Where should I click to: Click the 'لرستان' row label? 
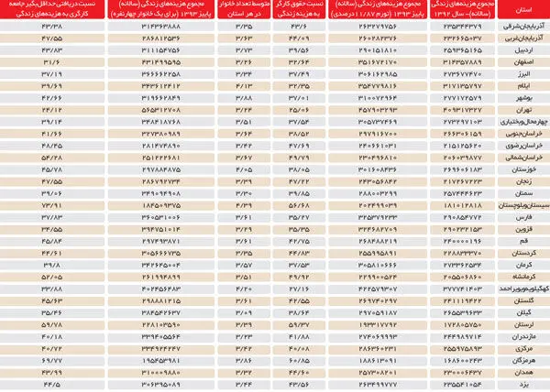tap(523, 325)
